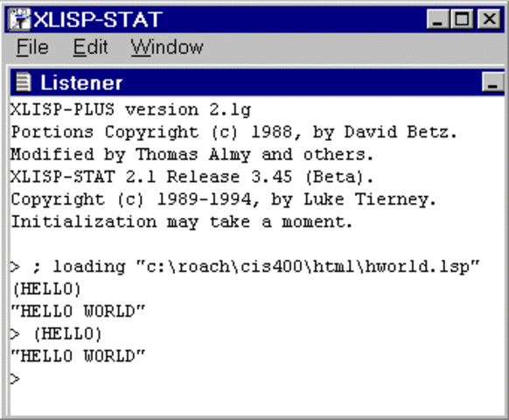This screenshot has height=420, width=509.
Task: Click the line 'XLISP-PLUS version 2.1g'
Action: click(x=130, y=109)
